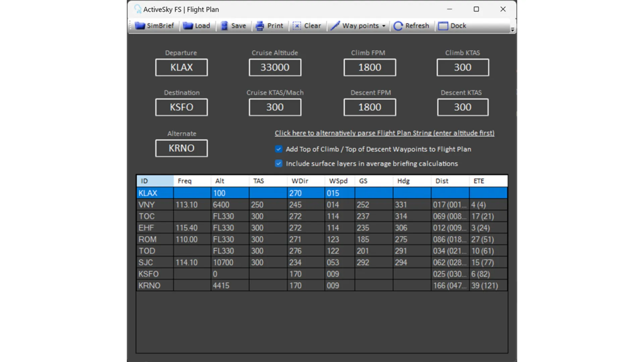The height and width of the screenshot is (362, 644).
Task: Click the Hdg column header
Action: tap(412, 181)
